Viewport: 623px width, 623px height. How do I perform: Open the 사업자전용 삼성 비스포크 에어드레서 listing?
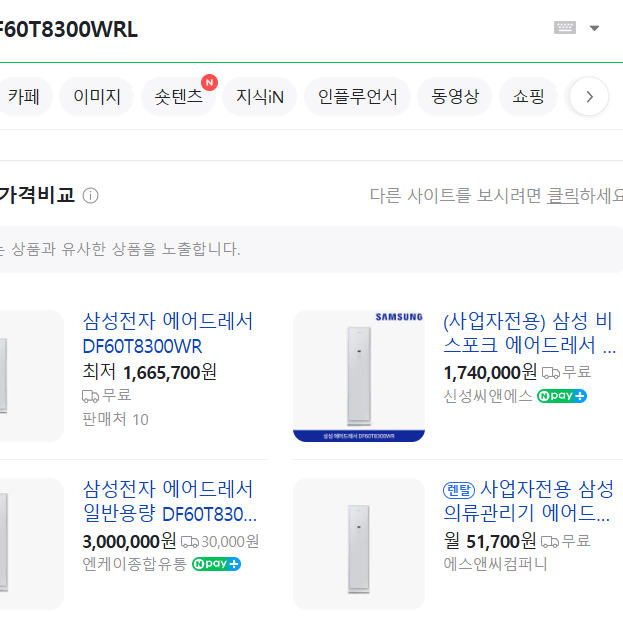[x=529, y=333]
